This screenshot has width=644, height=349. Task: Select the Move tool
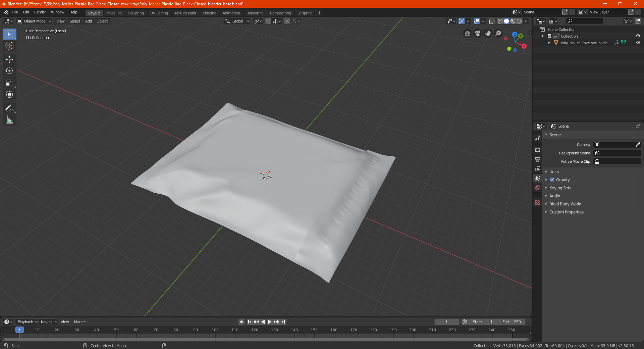(x=9, y=59)
